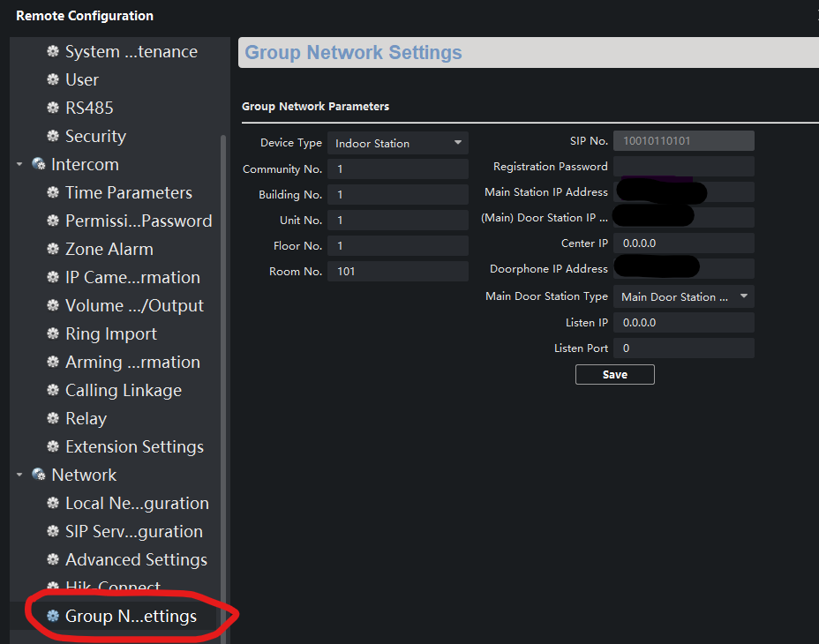Click the gear icon beside Zone Alarm
This screenshot has height=644, width=819.
(53, 250)
